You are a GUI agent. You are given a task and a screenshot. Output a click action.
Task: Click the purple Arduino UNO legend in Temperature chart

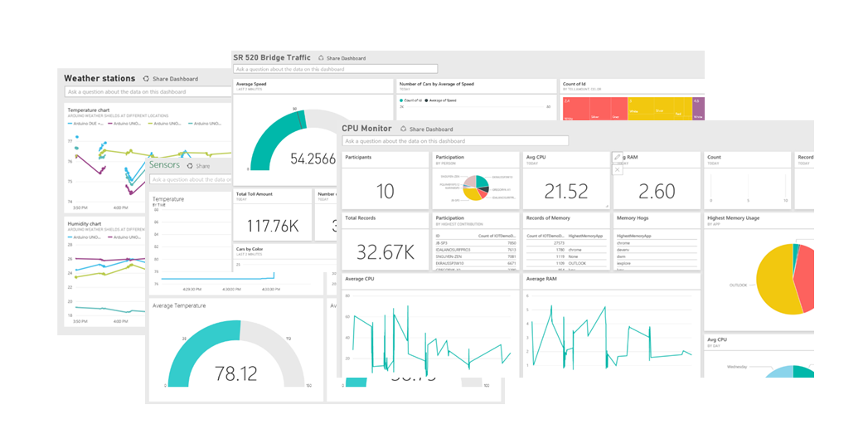point(124,124)
